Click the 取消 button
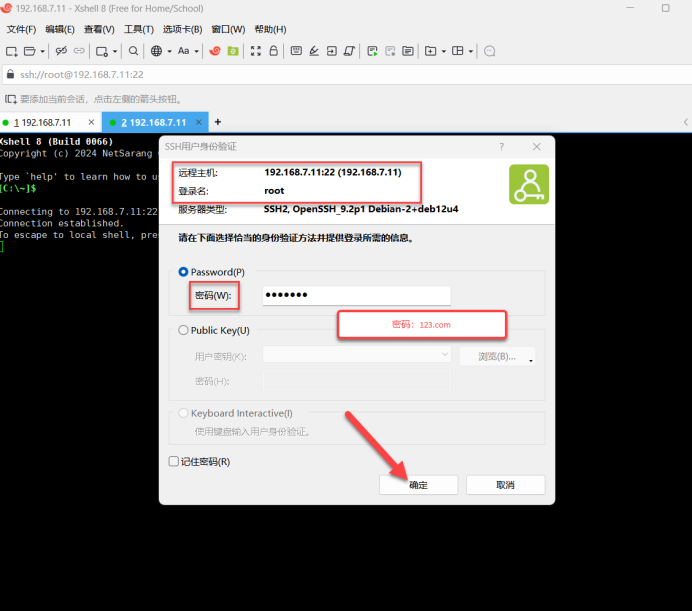The image size is (692, 611). pos(505,484)
